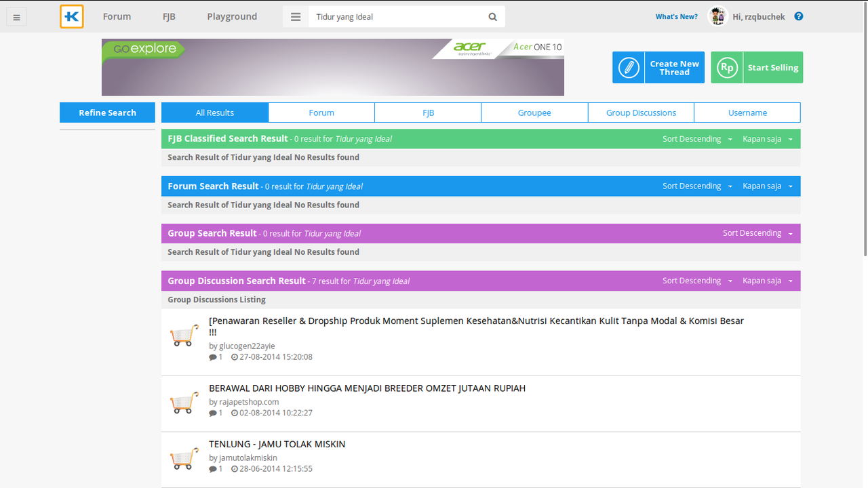Click the username glucogen22ayie

tap(247, 346)
